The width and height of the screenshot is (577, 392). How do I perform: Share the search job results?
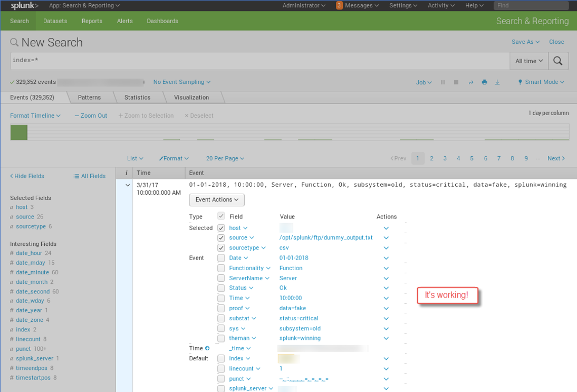[x=471, y=82]
